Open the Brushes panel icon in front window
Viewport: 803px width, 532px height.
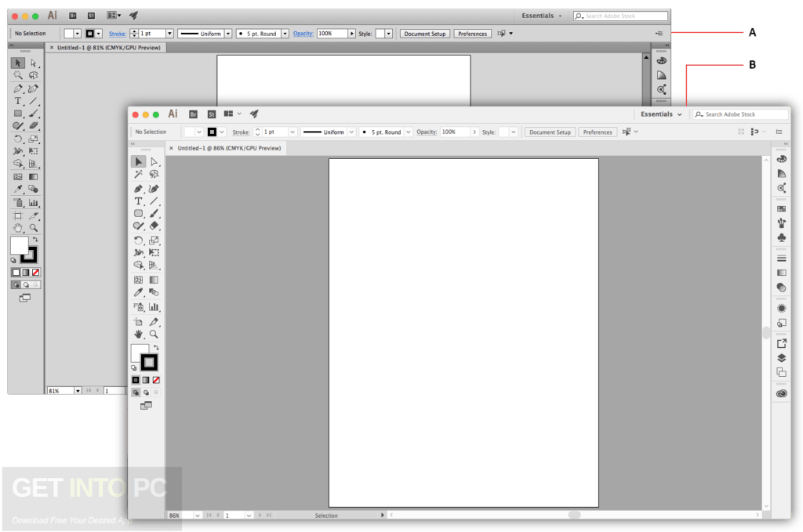click(782, 223)
